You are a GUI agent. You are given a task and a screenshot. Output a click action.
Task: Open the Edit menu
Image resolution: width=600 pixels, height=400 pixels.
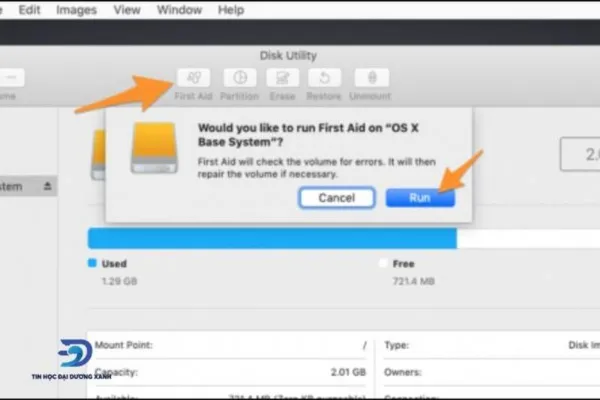point(29,10)
